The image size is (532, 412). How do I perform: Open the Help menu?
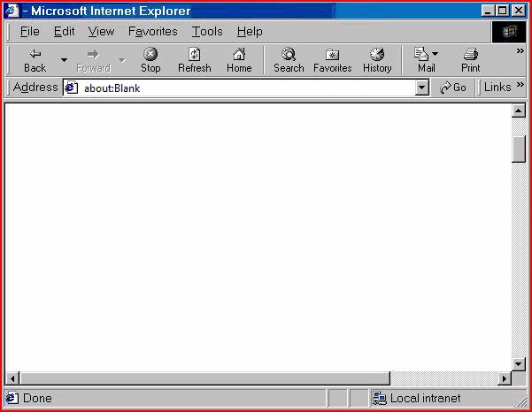[250, 32]
